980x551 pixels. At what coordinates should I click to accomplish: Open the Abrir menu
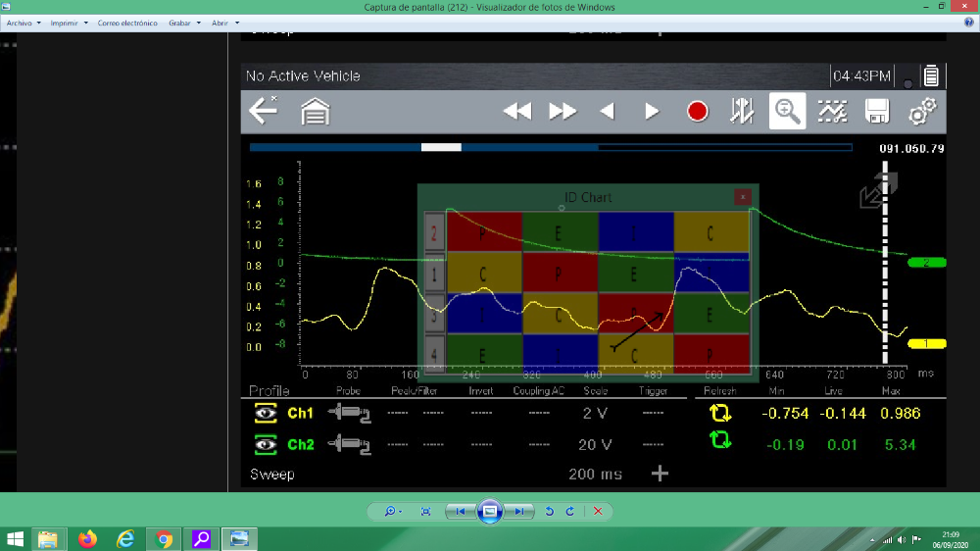[224, 23]
